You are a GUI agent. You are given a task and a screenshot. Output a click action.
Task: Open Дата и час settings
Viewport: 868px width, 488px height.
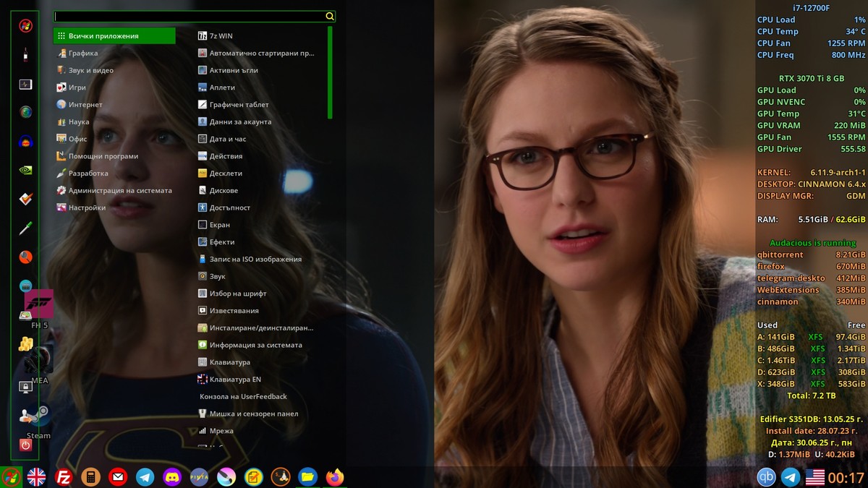[x=227, y=140]
